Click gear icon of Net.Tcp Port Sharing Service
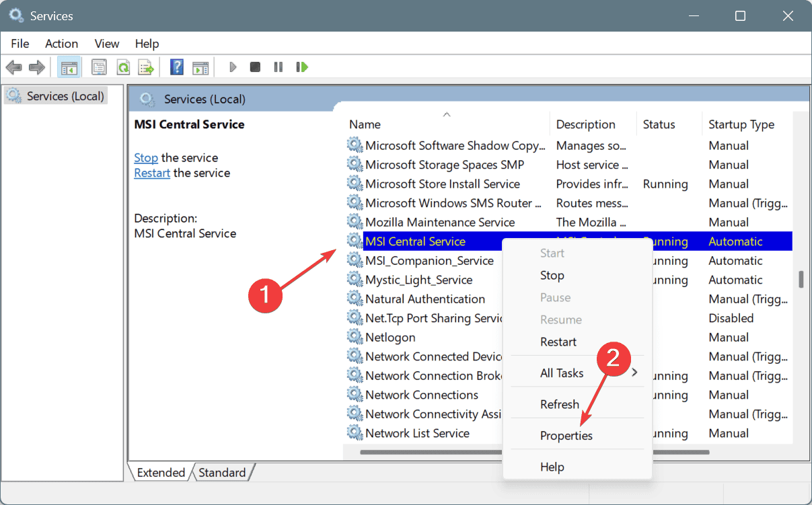The height and width of the screenshot is (505, 812). pos(355,318)
